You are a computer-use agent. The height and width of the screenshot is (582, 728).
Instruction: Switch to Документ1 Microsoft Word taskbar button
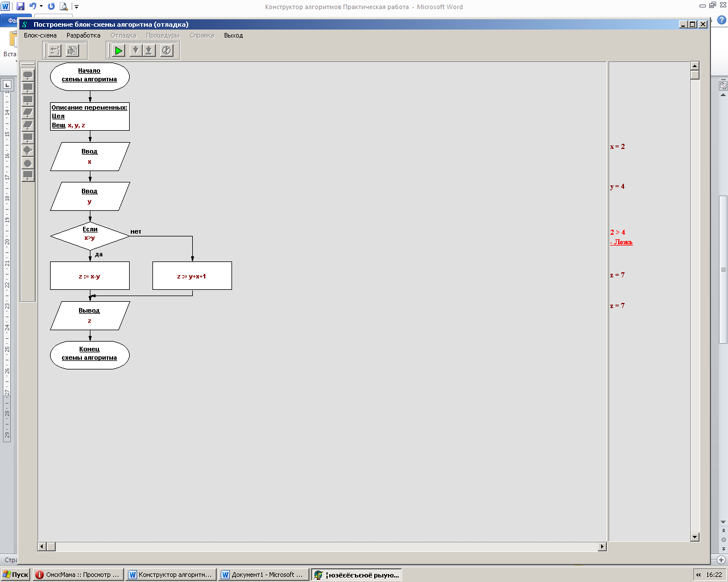pos(263,575)
